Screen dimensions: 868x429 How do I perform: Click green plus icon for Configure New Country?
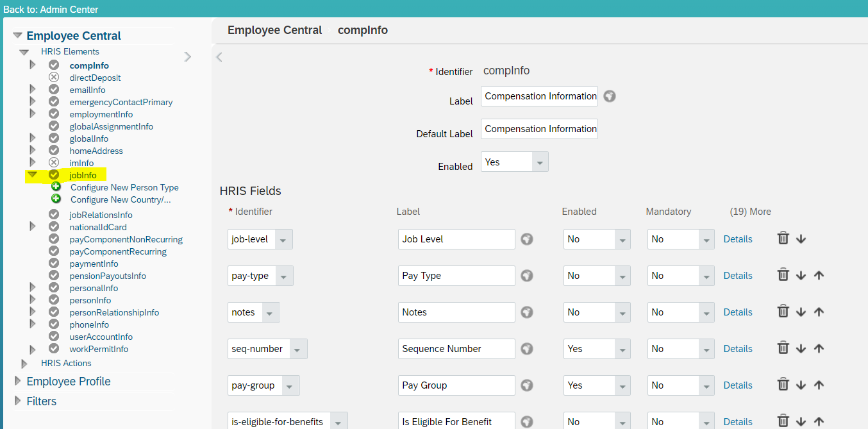(x=56, y=199)
